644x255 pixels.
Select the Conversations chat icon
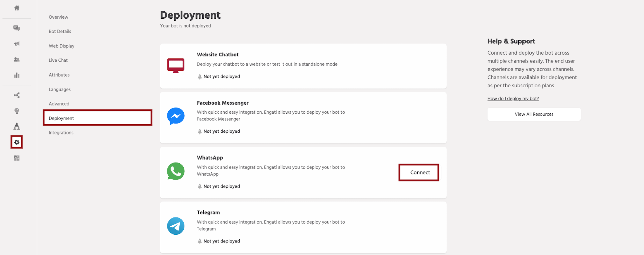click(17, 28)
